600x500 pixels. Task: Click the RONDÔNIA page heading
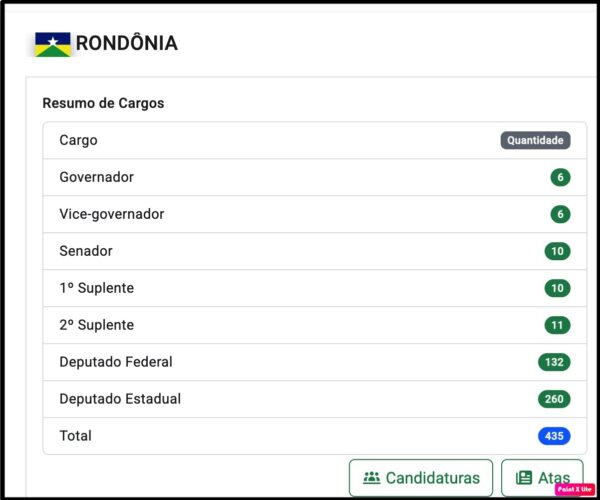[x=127, y=43]
